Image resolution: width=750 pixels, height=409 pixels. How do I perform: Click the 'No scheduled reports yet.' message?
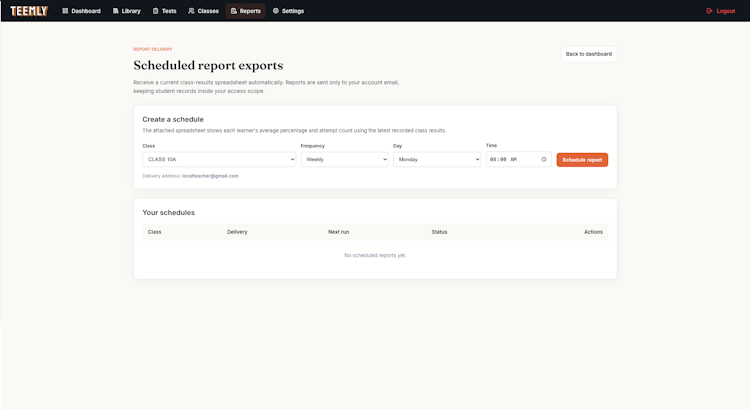point(375,255)
